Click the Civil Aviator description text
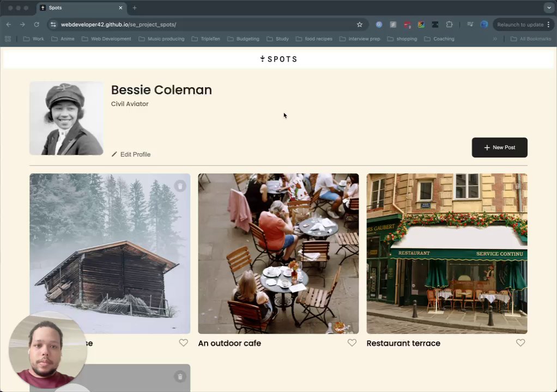The height and width of the screenshot is (392, 557). [130, 104]
